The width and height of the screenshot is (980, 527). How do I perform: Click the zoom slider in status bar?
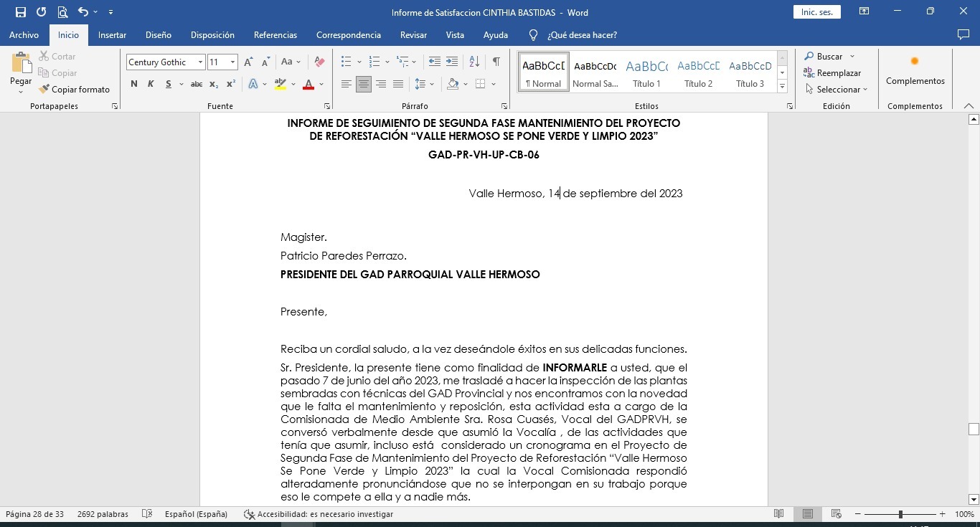click(900, 514)
